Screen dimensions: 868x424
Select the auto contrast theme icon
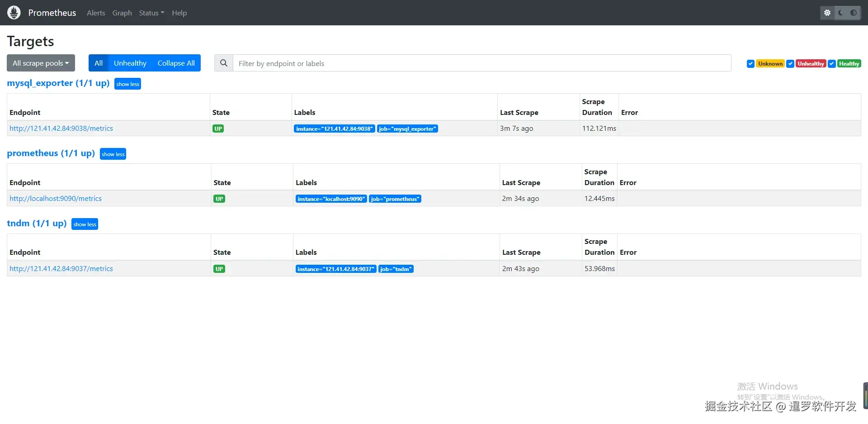854,13
